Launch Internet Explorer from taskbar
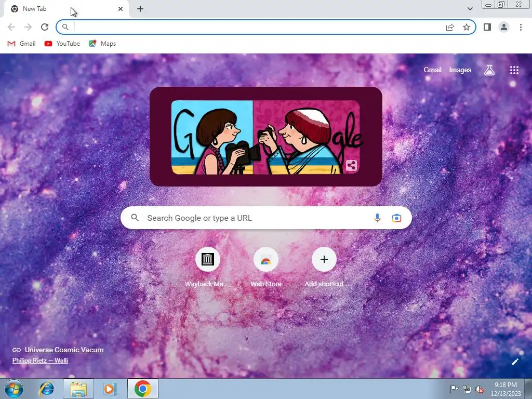 (x=46, y=389)
